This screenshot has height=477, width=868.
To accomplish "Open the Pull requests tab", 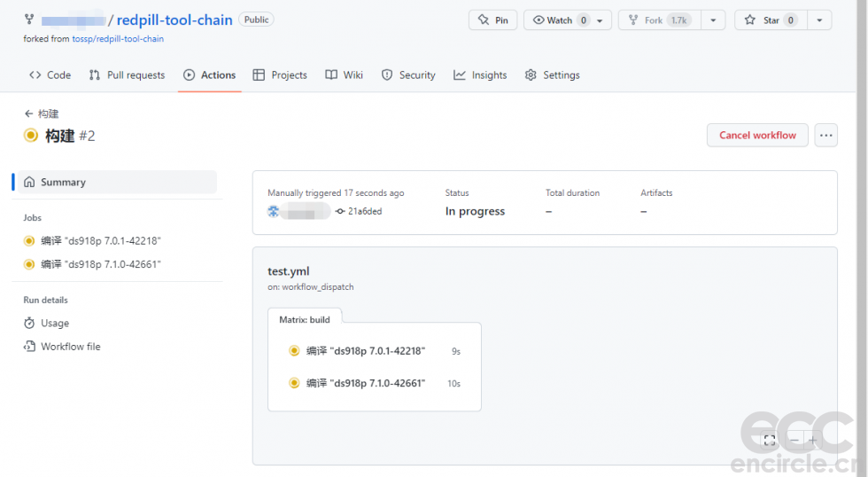I will pyautogui.click(x=127, y=74).
